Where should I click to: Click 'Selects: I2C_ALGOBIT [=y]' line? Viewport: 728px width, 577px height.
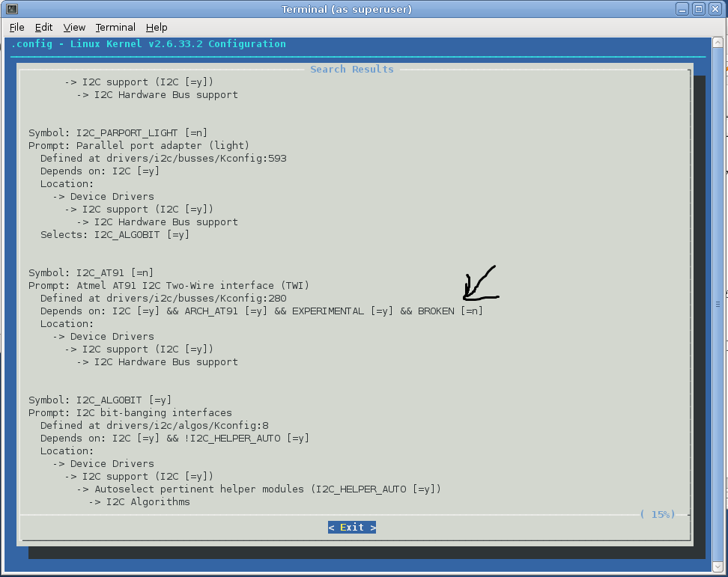pyautogui.click(x=115, y=235)
